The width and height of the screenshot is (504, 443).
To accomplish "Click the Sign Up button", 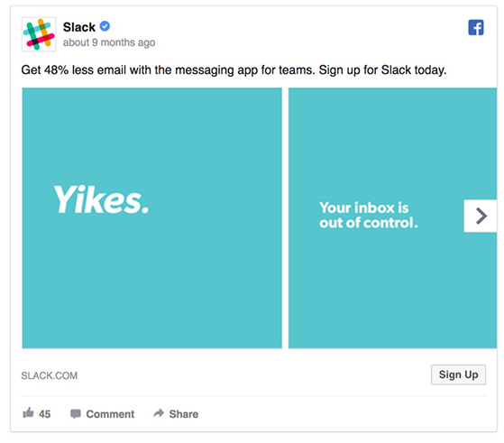I will tap(458, 374).
